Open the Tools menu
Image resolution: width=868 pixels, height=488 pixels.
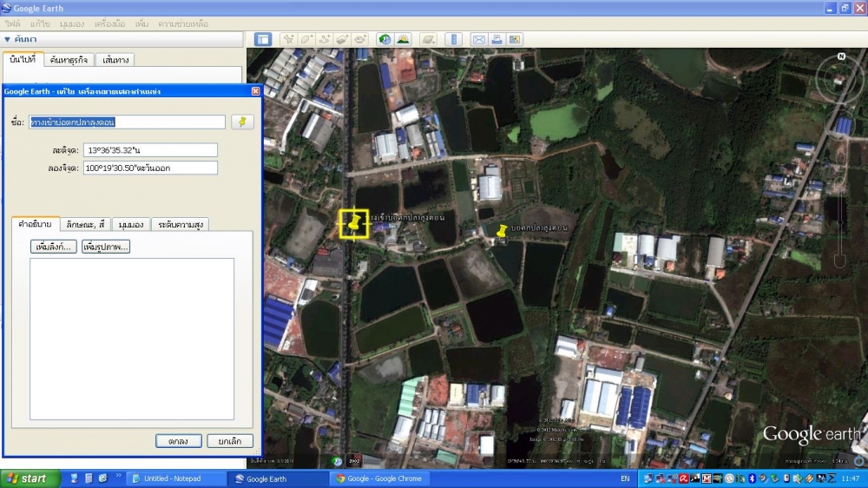[x=109, y=23]
